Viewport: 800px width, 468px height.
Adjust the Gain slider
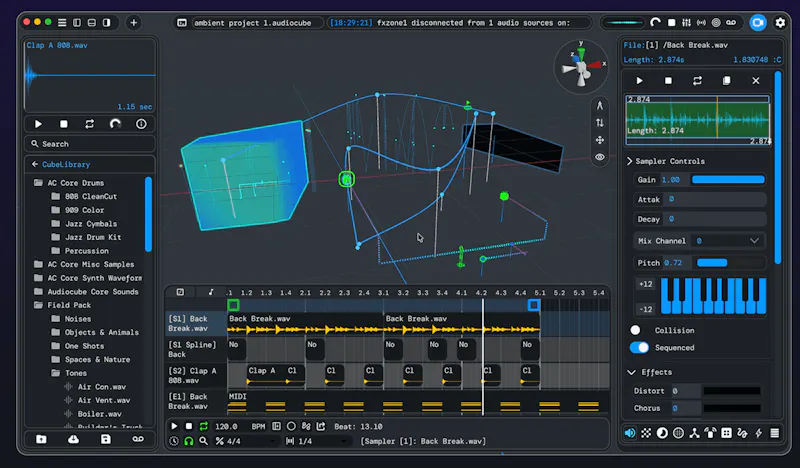(728, 180)
